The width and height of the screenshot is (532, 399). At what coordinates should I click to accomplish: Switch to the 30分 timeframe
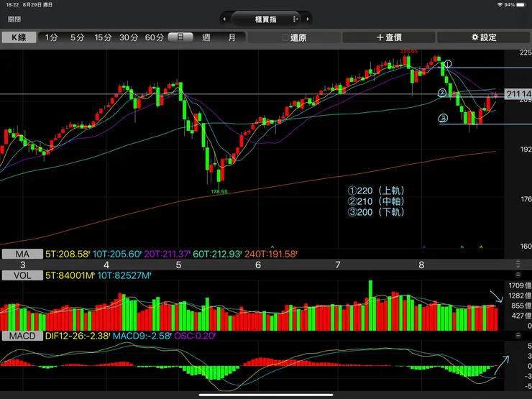point(129,37)
